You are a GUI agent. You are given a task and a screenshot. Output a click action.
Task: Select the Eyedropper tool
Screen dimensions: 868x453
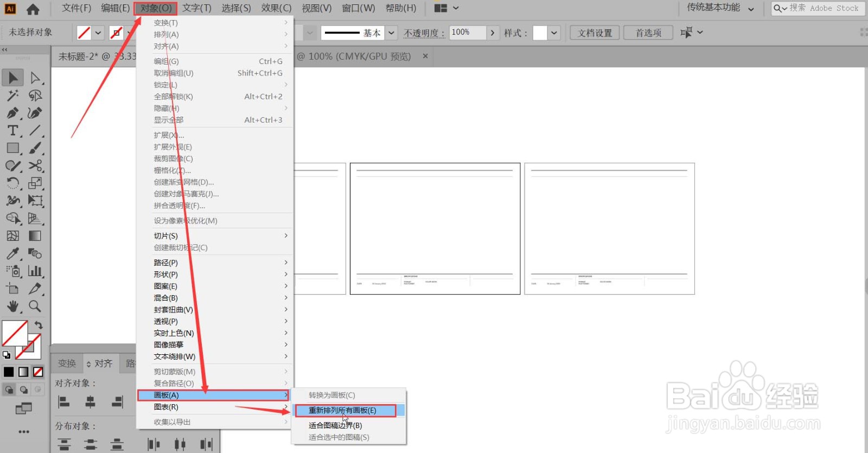coord(12,253)
